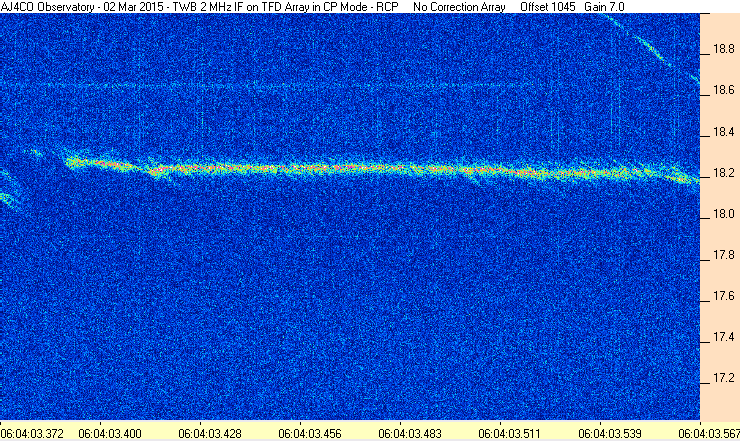Click the 06:04:03.372 time label
Screen dimensions: 740x441
(32, 433)
